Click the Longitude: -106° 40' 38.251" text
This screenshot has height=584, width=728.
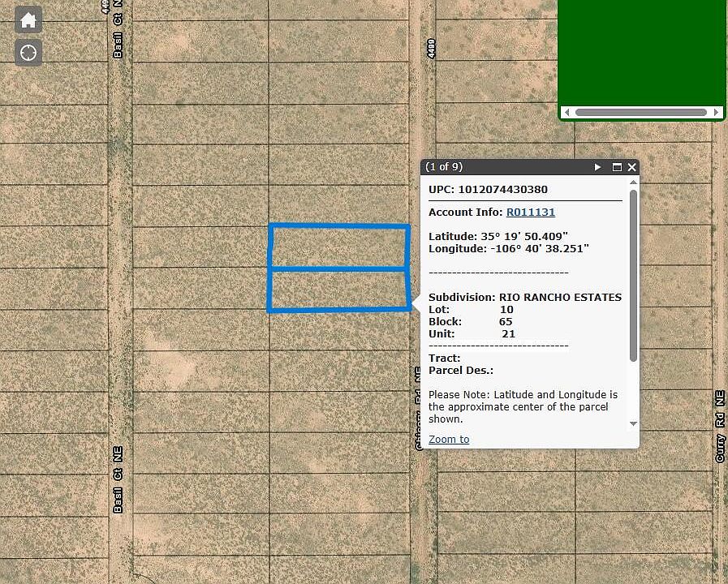[509, 248]
